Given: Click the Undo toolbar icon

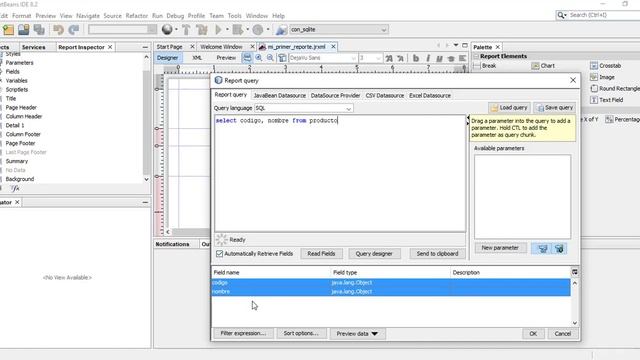Looking at the screenshot, I should (x=58, y=29).
